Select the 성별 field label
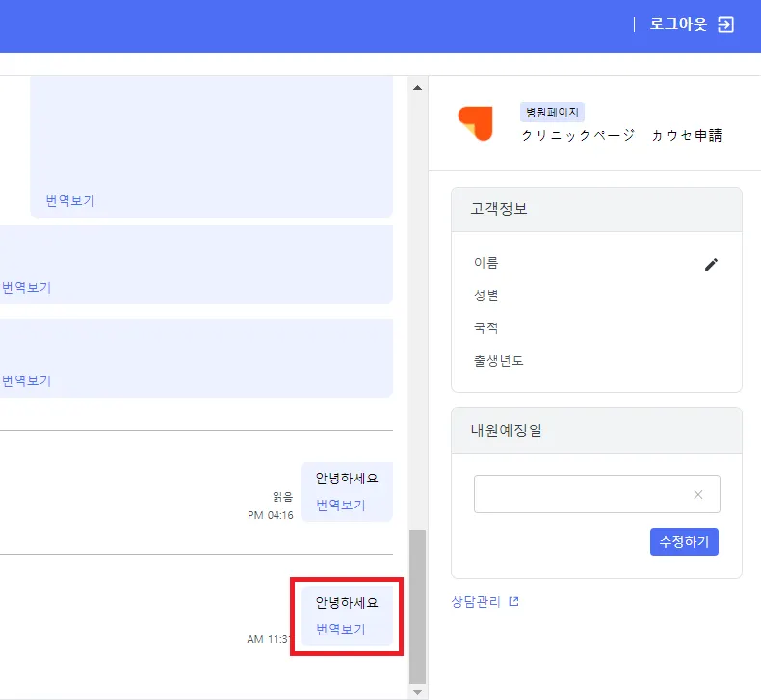 (486, 296)
